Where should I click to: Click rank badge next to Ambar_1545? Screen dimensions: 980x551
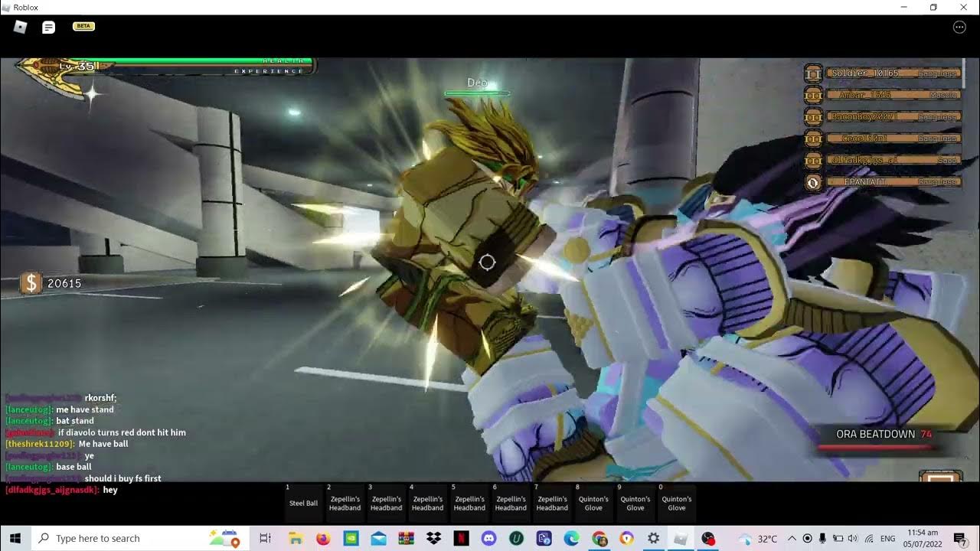click(813, 95)
